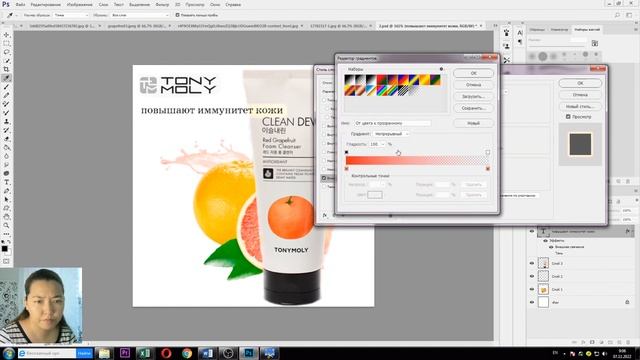The image size is (640, 360).
Task: Switch to Наборы кистей panel tab
Action: click(x=587, y=29)
